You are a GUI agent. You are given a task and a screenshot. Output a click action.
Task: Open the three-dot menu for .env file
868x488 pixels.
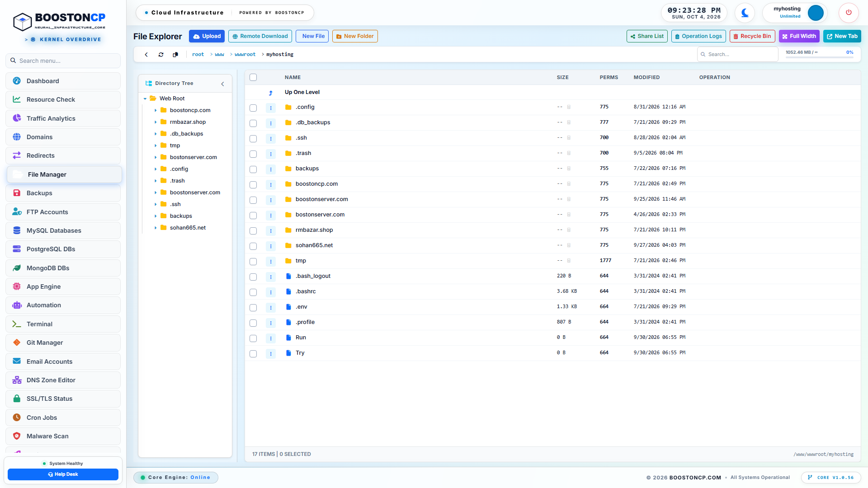point(271,307)
